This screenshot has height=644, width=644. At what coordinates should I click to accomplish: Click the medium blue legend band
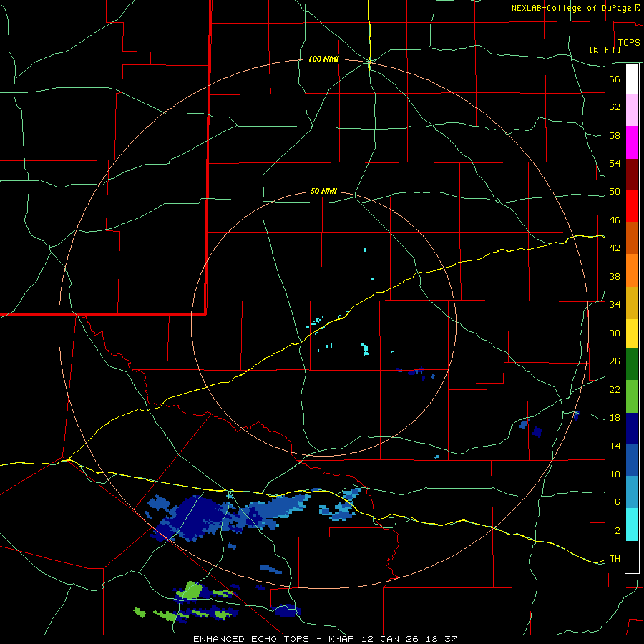pyautogui.click(x=632, y=460)
